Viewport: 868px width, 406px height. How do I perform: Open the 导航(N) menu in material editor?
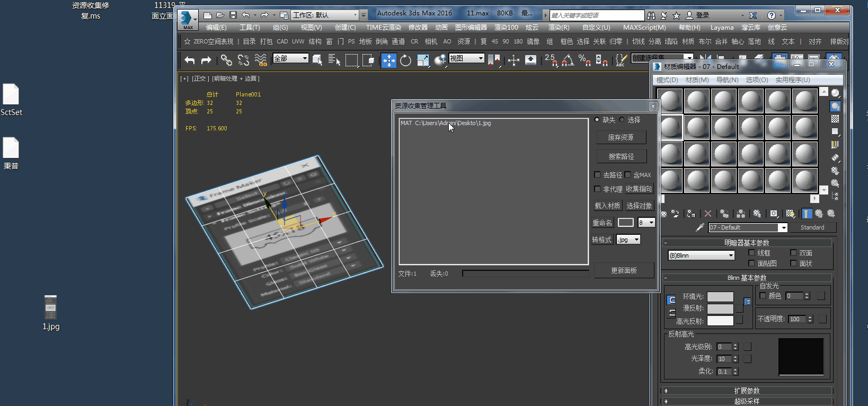click(x=727, y=80)
